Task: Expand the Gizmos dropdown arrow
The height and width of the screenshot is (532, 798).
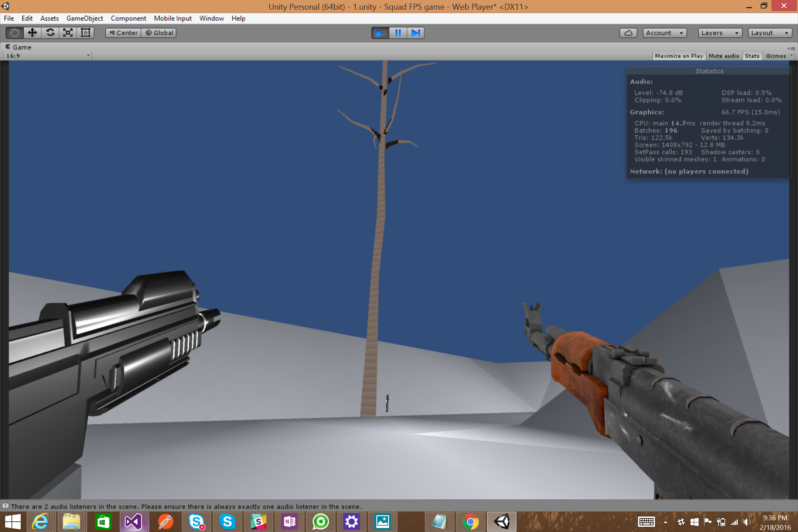Action: pyautogui.click(x=791, y=56)
